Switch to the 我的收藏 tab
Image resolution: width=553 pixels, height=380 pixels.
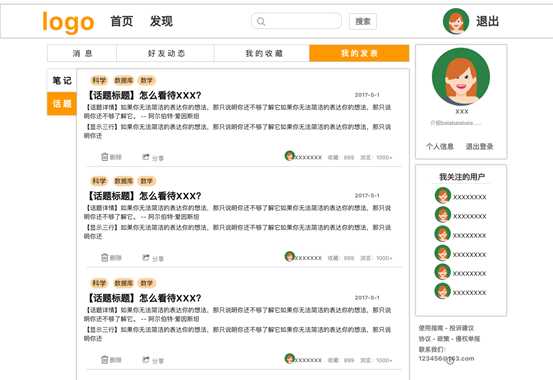[x=262, y=53]
